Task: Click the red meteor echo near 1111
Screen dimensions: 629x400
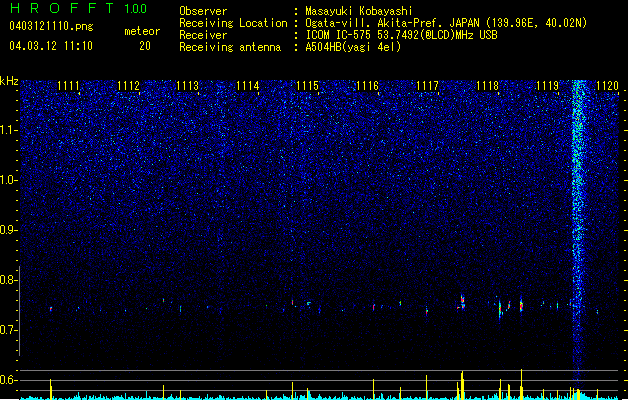Action: point(51,309)
